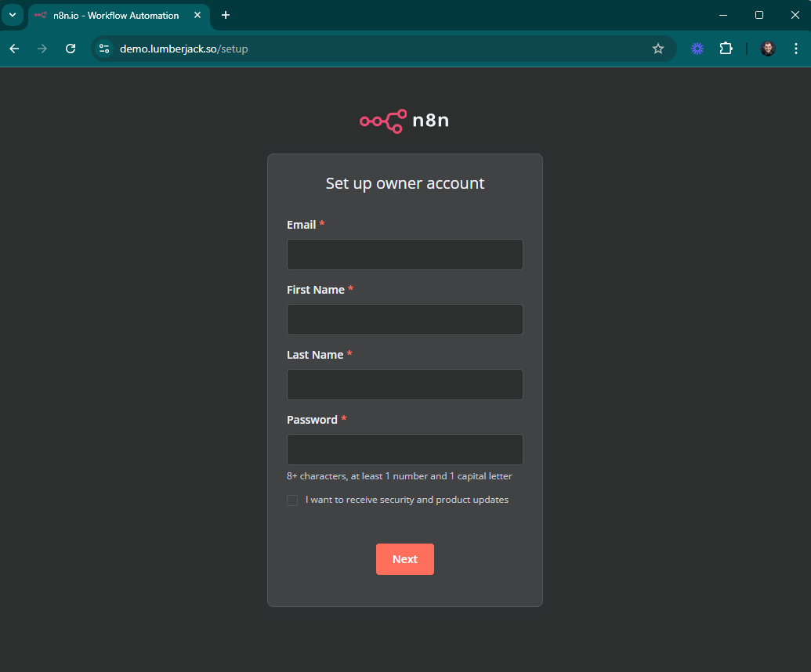This screenshot has height=672, width=811.
Task: Click the Last Name label
Action: pos(315,355)
